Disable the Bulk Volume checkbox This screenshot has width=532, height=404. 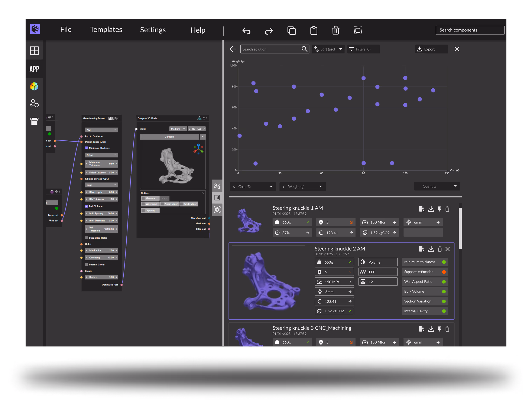[87, 206]
